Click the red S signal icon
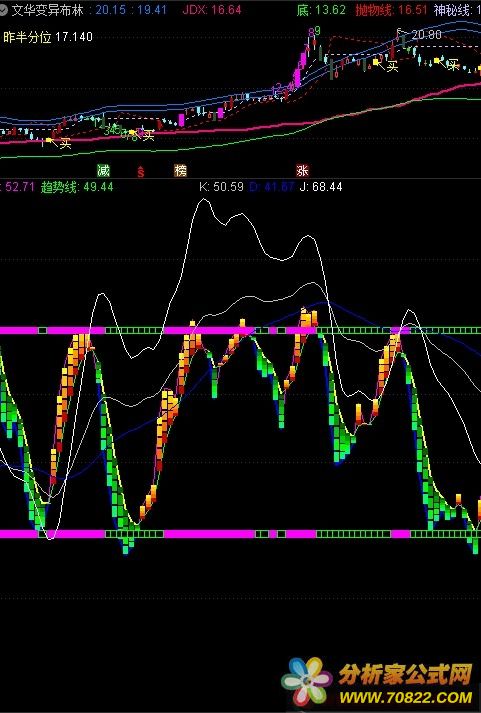 click(x=141, y=171)
